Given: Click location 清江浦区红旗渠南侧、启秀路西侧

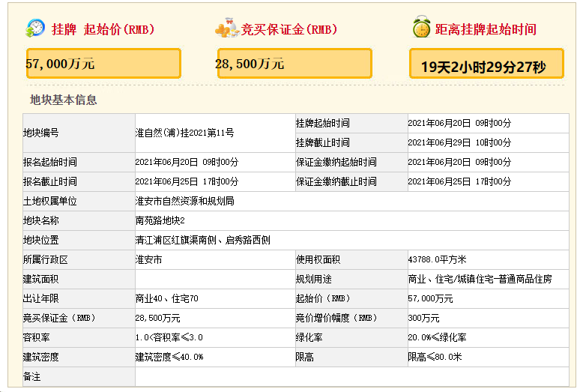Looking at the screenshot, I should 202,241.
